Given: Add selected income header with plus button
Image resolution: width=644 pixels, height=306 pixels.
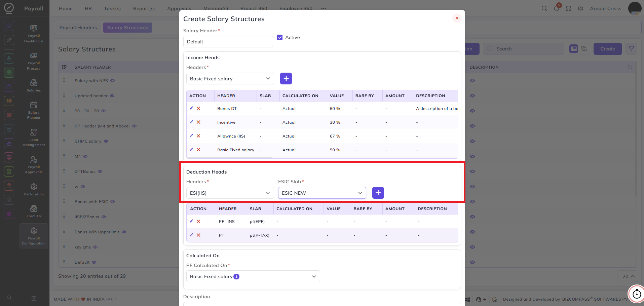Looking at the screenshot, I should pos(286,78).
